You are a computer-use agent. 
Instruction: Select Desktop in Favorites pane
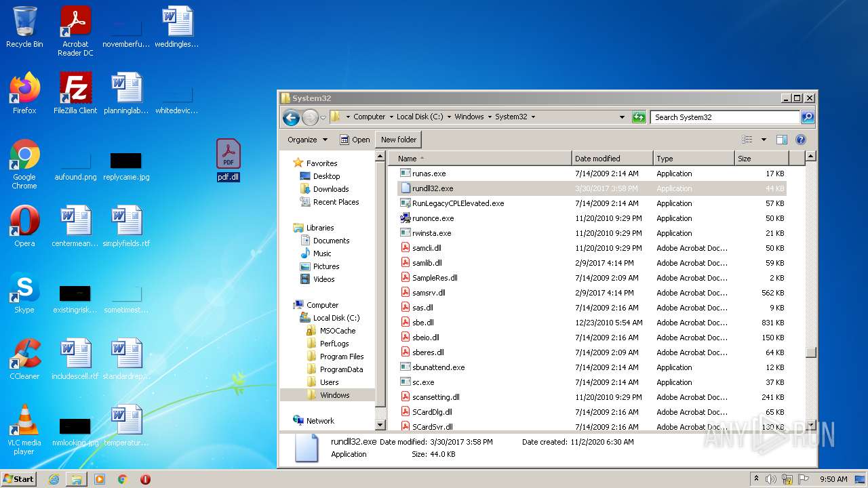(x=326, y=176)
